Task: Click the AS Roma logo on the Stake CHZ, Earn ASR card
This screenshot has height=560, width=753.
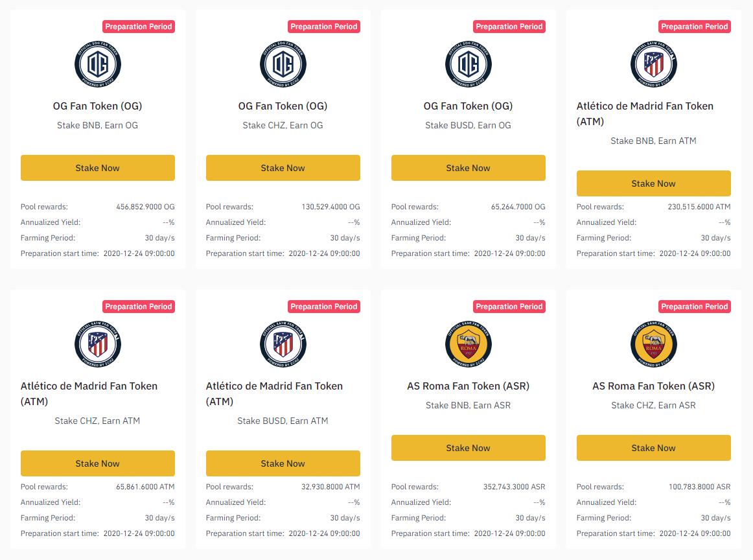Action: pyautogui.click(x=654, y=344)
